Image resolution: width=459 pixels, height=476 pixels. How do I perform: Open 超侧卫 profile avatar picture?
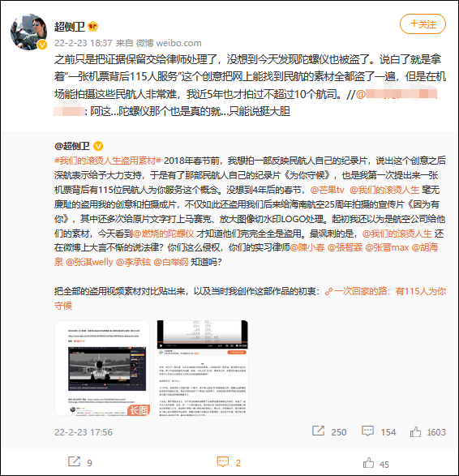pyautogui.click(x=29, y=32)
